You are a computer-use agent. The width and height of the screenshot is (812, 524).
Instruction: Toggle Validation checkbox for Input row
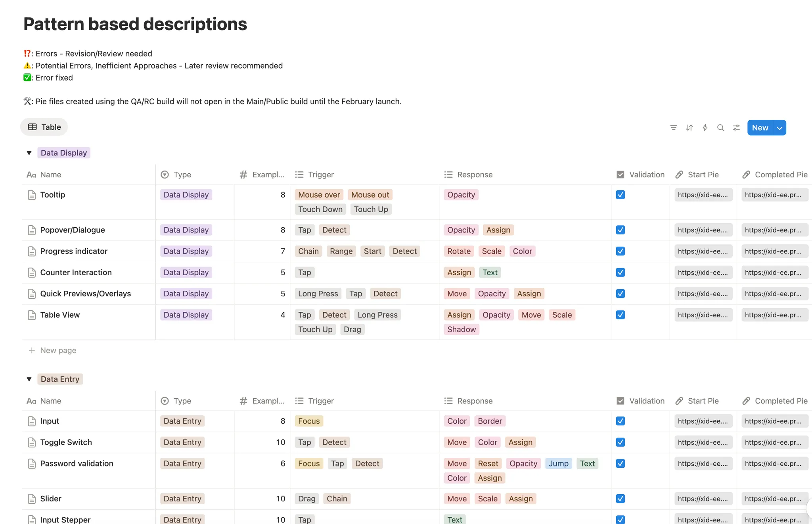620,421
